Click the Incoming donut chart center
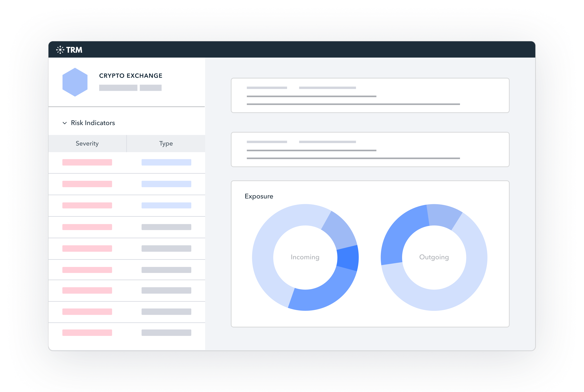Image resolution: width=584 pixels, height=392 pixels. [x=305, y=257]
